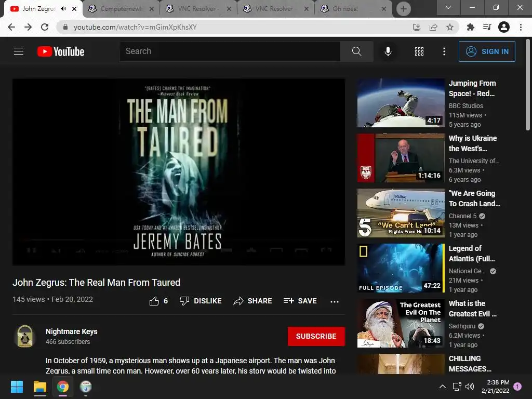Open Why is Ukraine the West's video thumbnail
The image size is (532, 399).
tap(401, 158)
